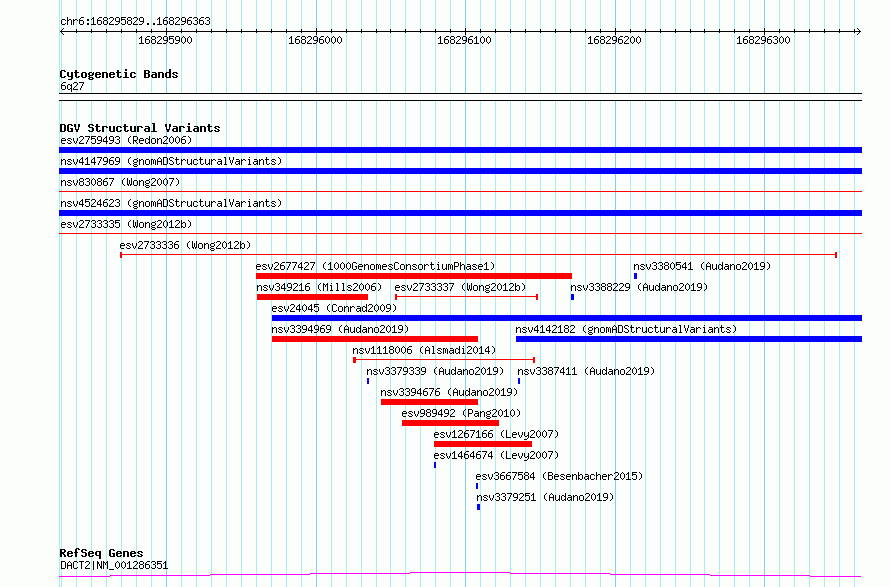Select the nsv4147969 gnomAD variant label
Viewport: 890px width, 587px height.
(171, 161)
